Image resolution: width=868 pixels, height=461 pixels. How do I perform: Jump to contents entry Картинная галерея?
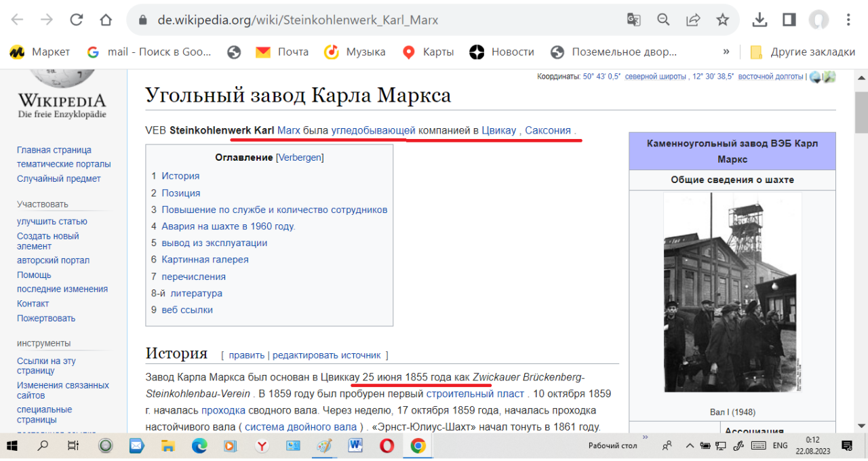point(200,259)
